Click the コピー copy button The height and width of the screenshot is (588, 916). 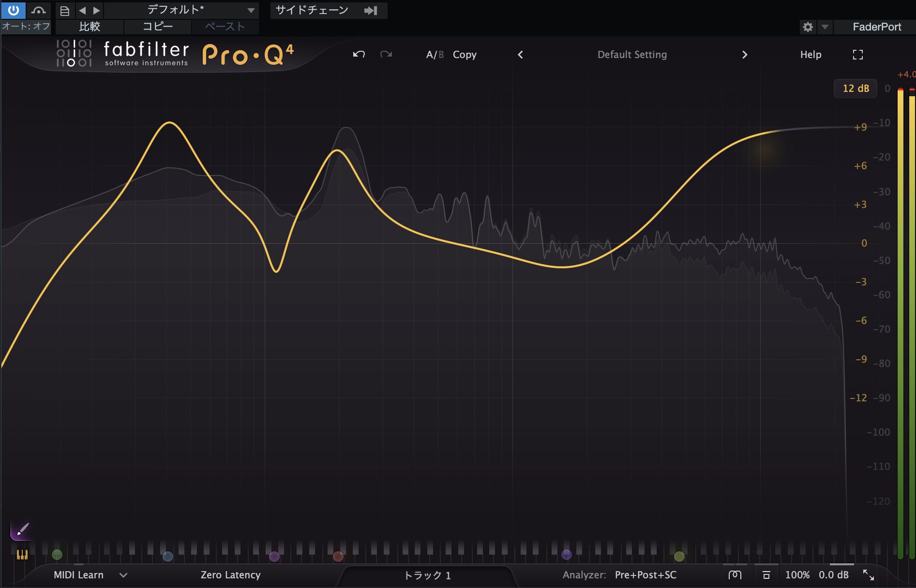(x=158, y=27)
